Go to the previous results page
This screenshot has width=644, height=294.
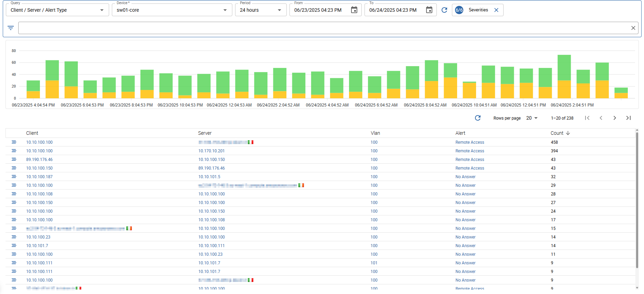(x=601, y=118)
